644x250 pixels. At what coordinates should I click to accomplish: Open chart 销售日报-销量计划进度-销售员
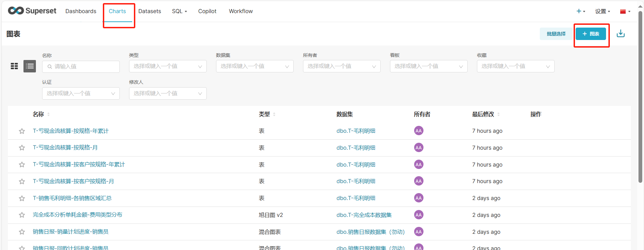[70, 232]
